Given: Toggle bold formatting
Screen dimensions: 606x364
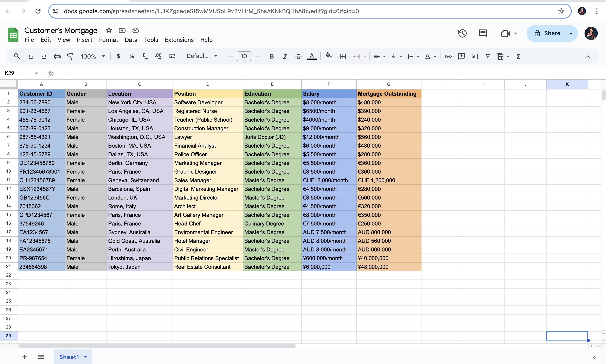Looking at the screenshot, I should [272, 56].
